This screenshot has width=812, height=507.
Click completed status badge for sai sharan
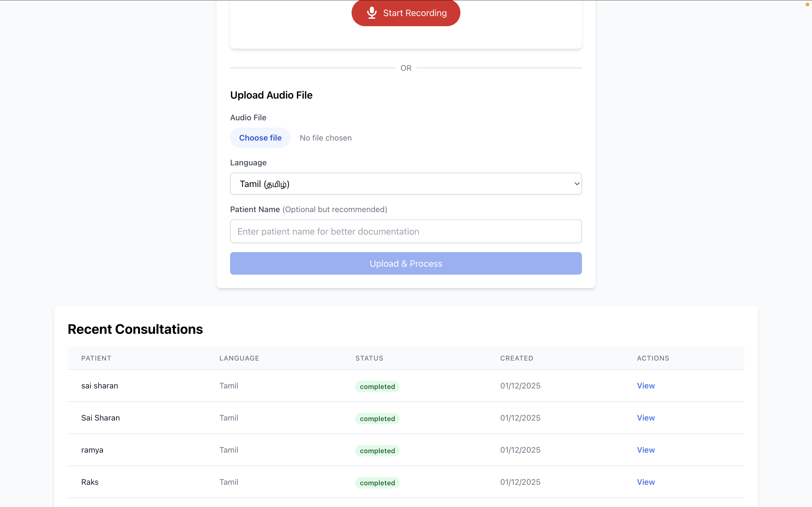click(377, 386)
